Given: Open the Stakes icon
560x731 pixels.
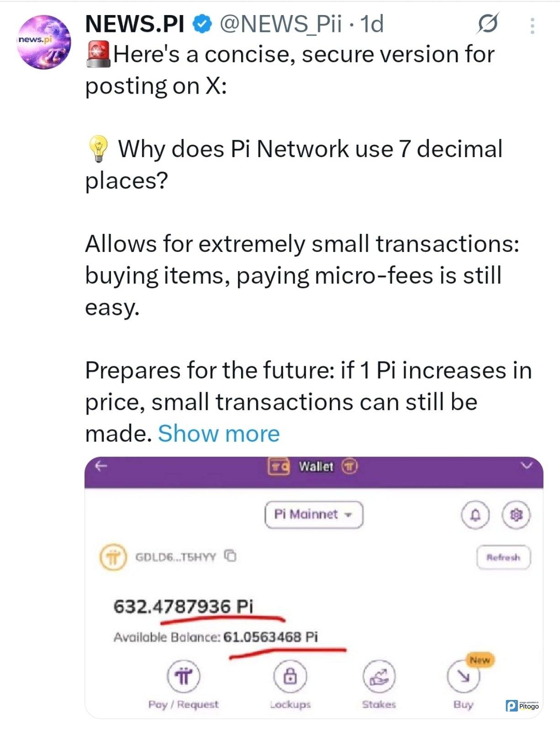Looking at the screenshot, I should tap(379, 677).
